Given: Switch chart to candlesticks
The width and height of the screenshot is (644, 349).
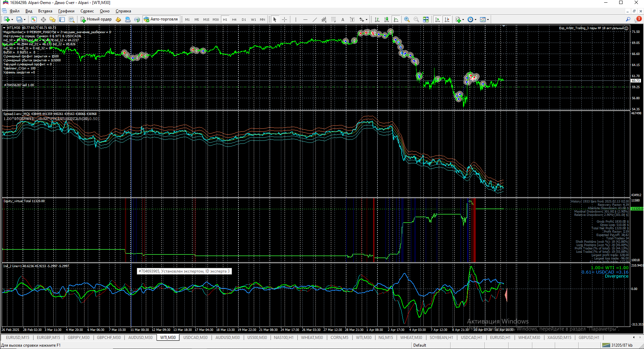Looking at the screenshot, I should point(387,19).
